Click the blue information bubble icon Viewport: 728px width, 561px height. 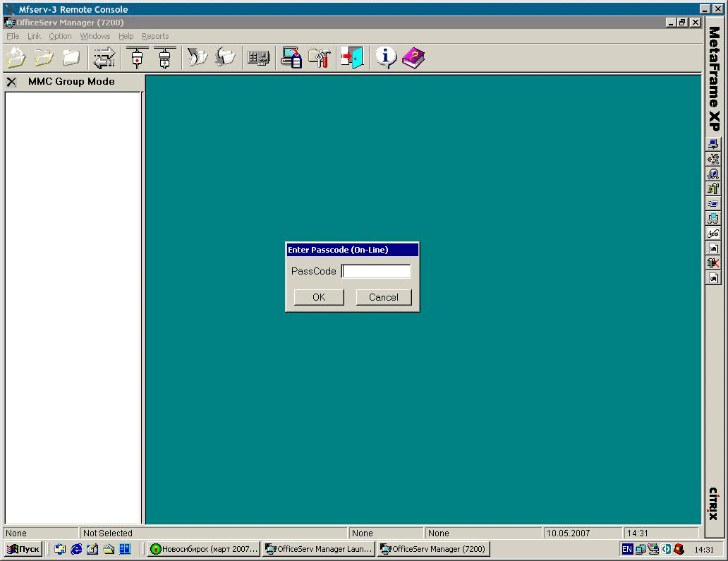point(385,58)
